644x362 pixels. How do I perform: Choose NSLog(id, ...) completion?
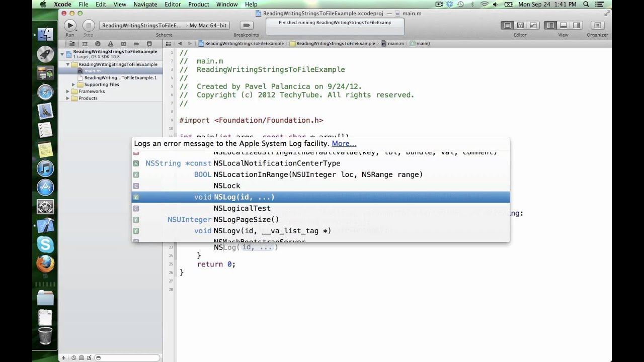[x=320, y=197]
